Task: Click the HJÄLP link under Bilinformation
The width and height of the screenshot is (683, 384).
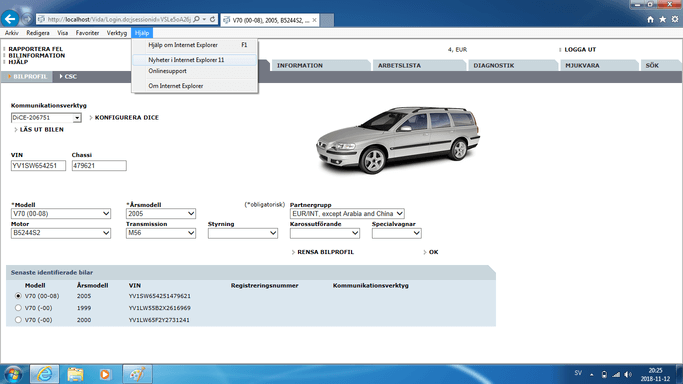Action: (x=18, y=62)
